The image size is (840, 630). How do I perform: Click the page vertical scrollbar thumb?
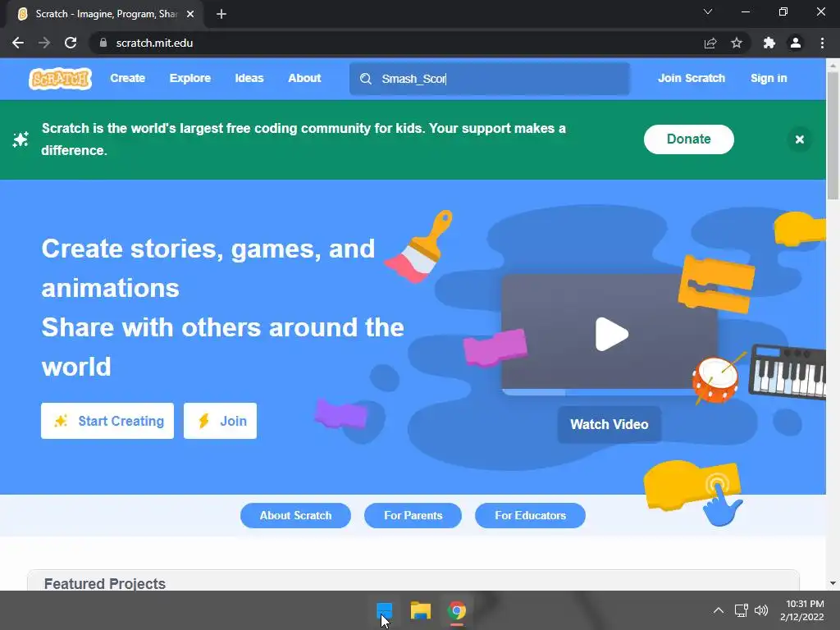(833, 135)
